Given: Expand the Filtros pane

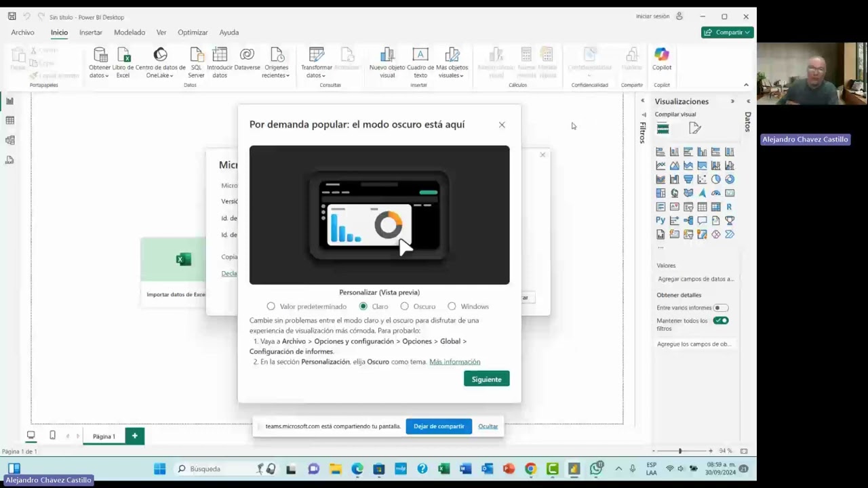Looking at the screenshot, I should [x=642, y=101].
